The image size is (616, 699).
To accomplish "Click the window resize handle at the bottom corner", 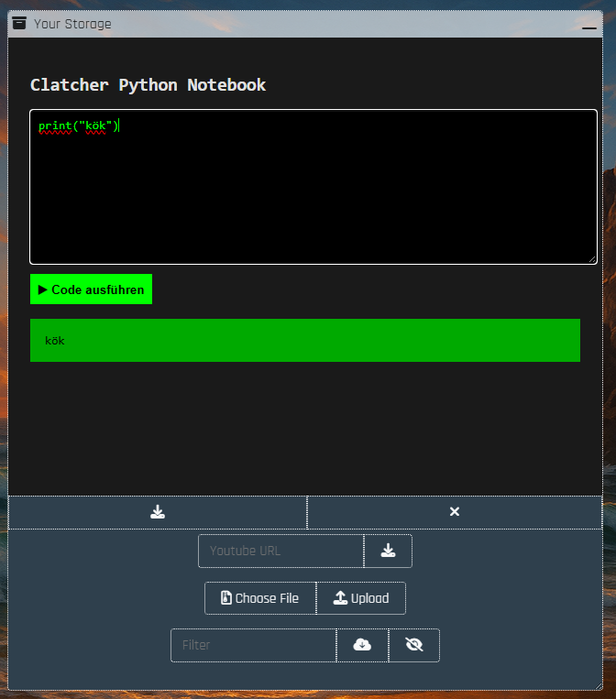I will point(599,686).
